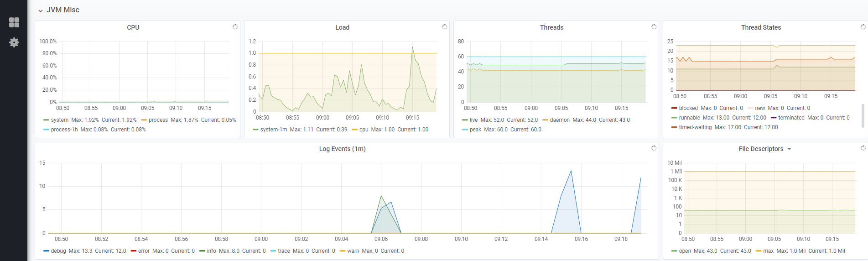868x261 pixels.
Task: Open the Log Events (1m) title menu
Action: point(342,149)
